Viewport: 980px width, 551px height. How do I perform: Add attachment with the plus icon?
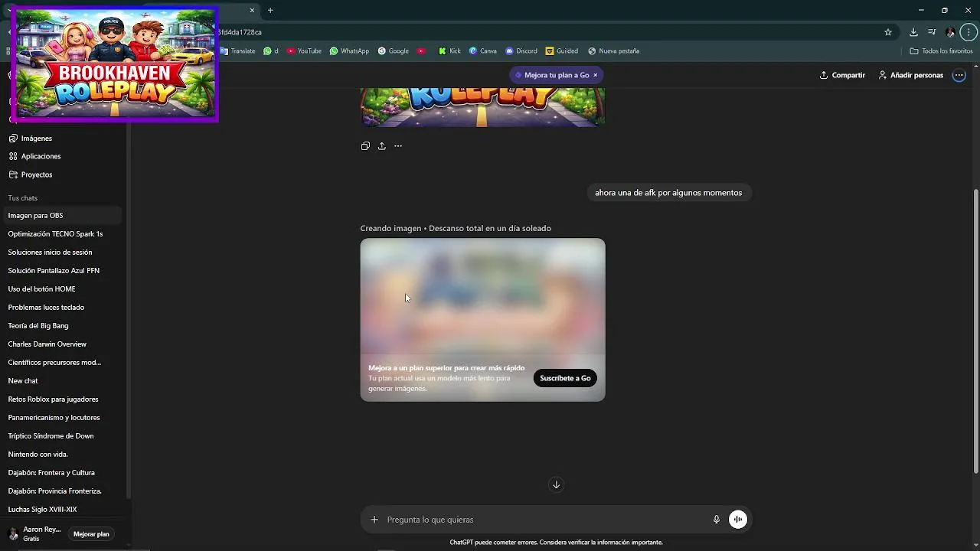(x=374, y=520)
